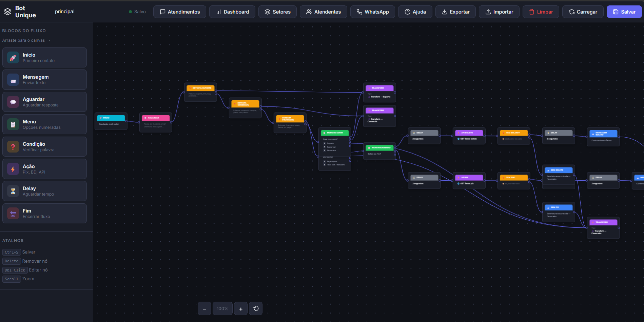
Task: Open the Dashboard page
Action: click(x=233, y=12)
